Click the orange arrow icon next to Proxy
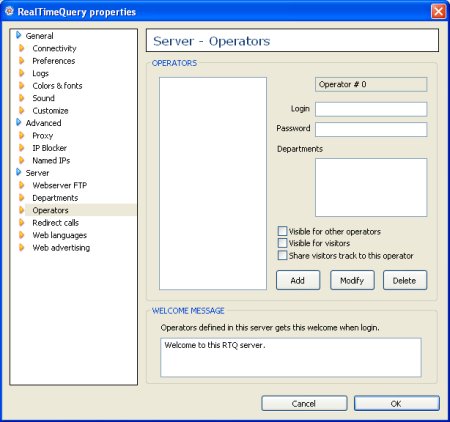450x422 pixels. (22, 135)
